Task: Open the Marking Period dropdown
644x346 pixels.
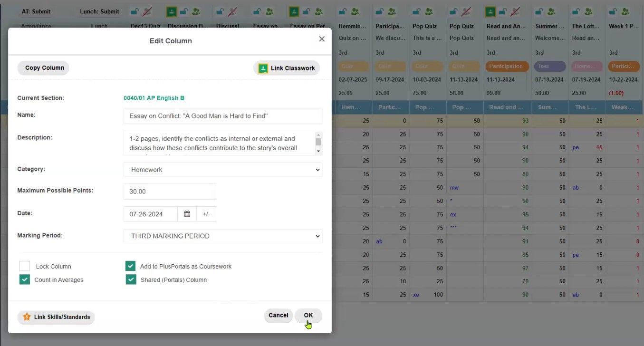Action: (222, 236)
